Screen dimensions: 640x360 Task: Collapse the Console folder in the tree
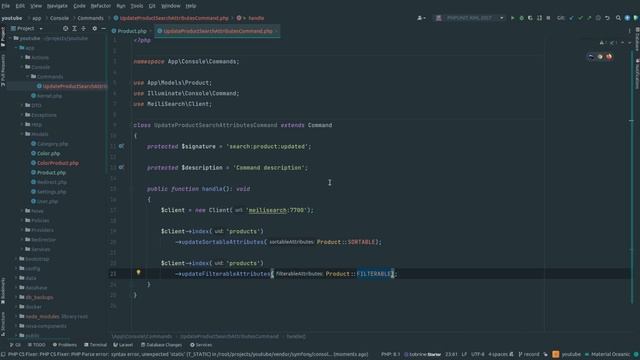coord(22,67)
